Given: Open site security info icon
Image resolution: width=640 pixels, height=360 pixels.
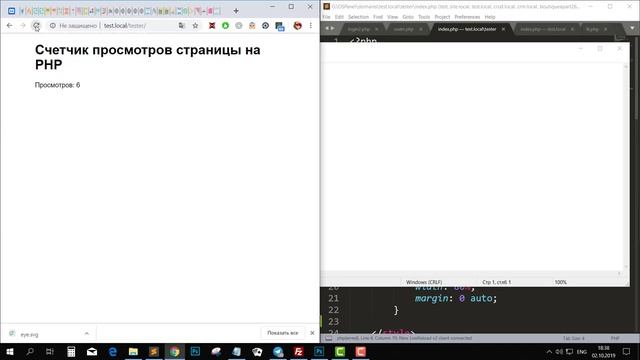Looking at the screenshot, I should point(53,26).
